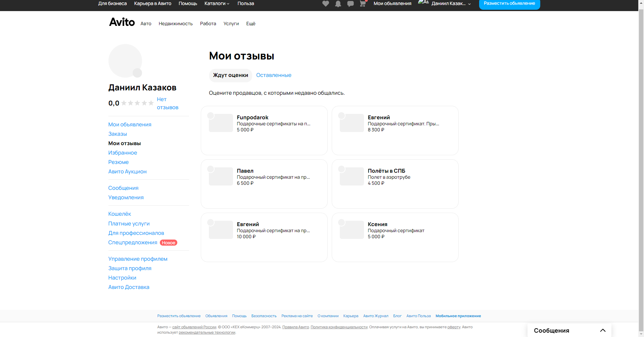Open Резюме in the sidebar
Screen dimensions: 644x337
(x=119, y=162)
